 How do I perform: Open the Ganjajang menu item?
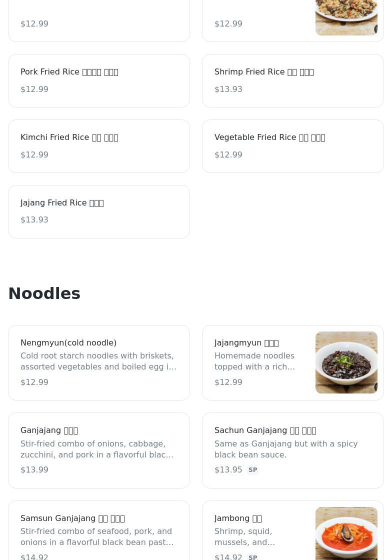click(x=99, y=450)
